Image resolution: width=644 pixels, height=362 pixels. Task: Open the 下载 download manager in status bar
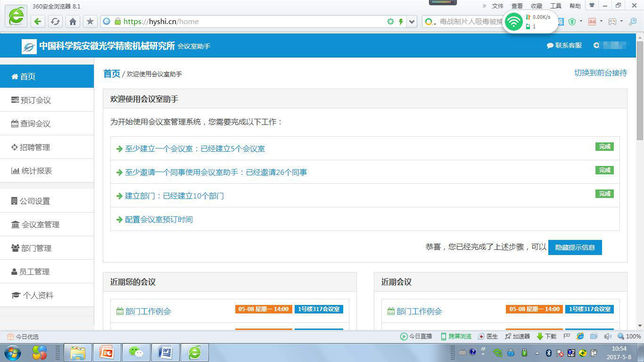[547, 336]
